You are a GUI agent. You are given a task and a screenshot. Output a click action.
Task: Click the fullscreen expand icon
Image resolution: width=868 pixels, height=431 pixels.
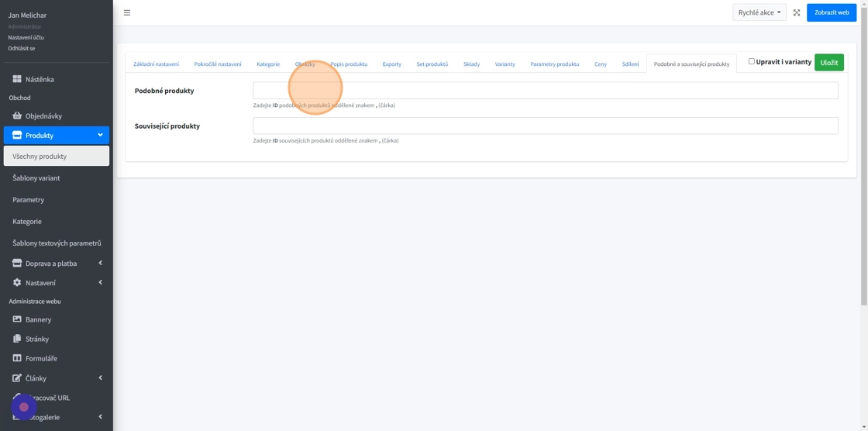pos(796,12)
